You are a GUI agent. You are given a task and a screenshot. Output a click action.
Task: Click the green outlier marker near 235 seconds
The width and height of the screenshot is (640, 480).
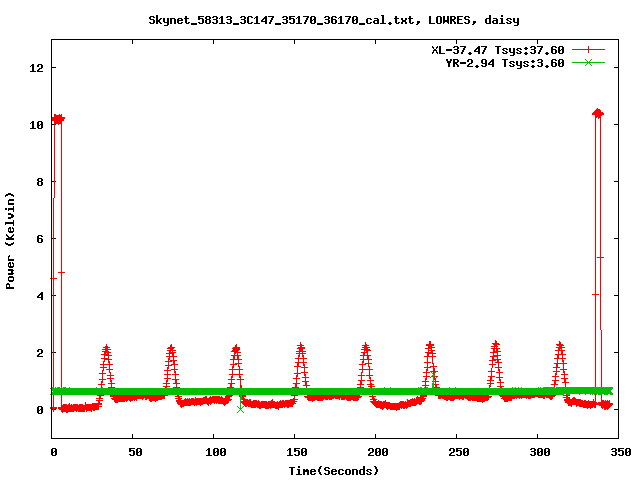433,374
